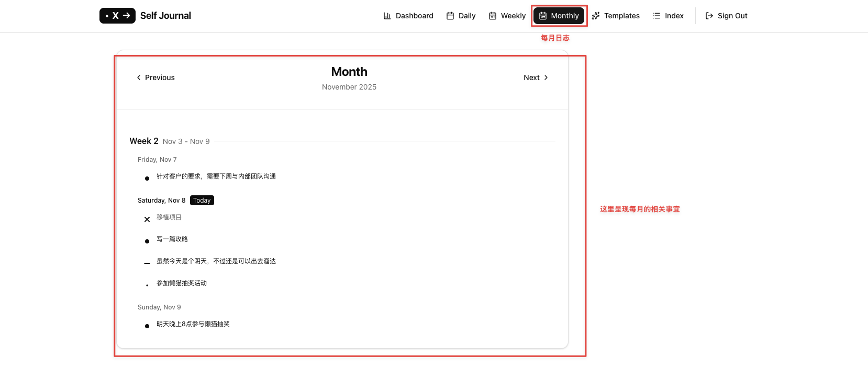Switch to the Weekly view
868x389 pixels.
507,16
